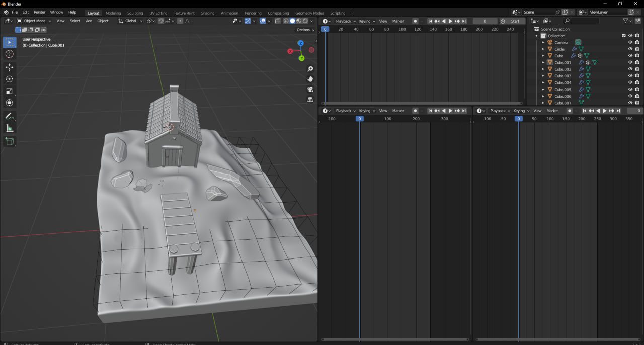Open the File menu
644x345 pixels.
(15, 12)
